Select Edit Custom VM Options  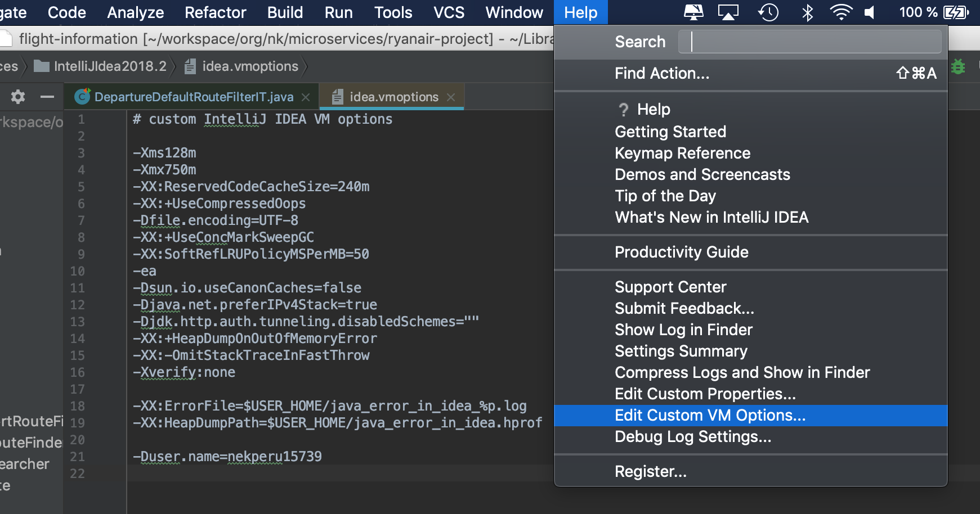pyautogui.click(x=751, y=415)
